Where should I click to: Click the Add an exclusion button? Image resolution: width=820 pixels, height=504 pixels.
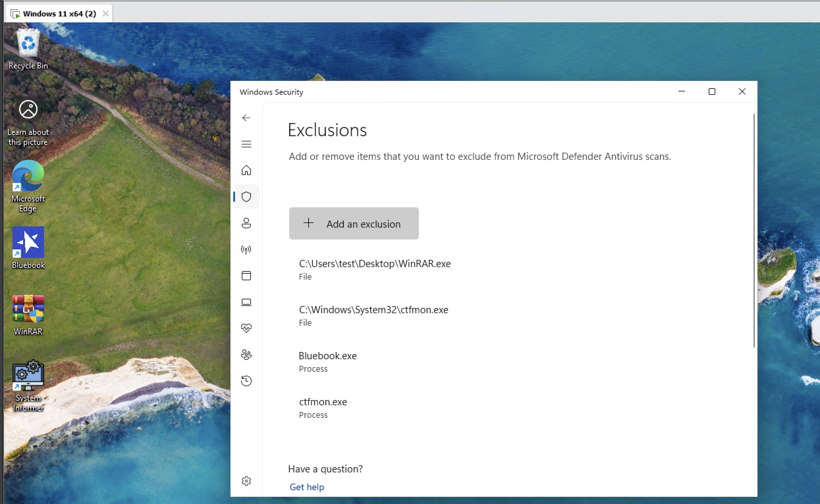354,223
